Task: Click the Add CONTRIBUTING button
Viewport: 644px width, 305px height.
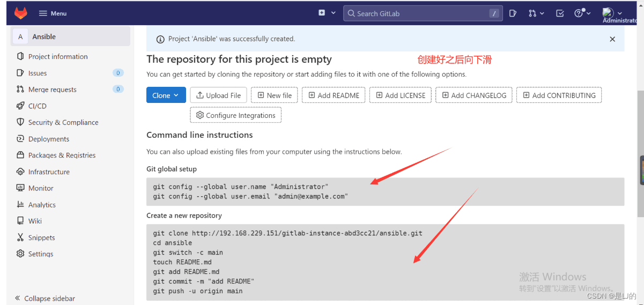Action: (559, 95)
